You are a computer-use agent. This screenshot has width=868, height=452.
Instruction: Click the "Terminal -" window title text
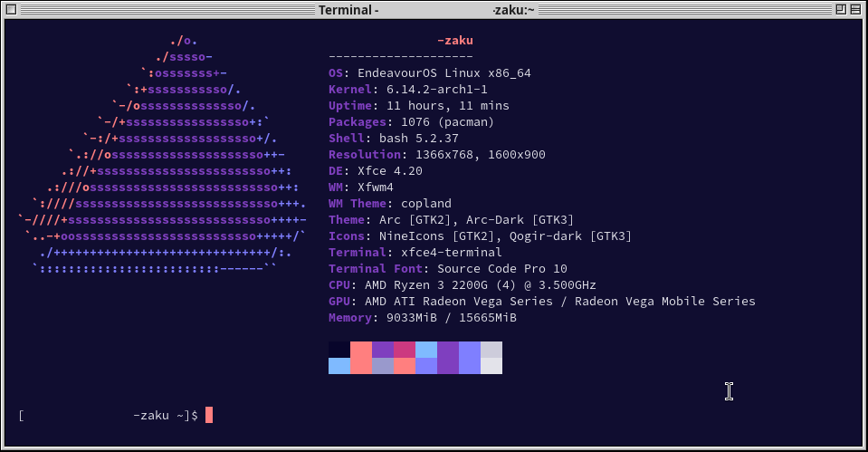pyautogui.click(x=348, y=10)
